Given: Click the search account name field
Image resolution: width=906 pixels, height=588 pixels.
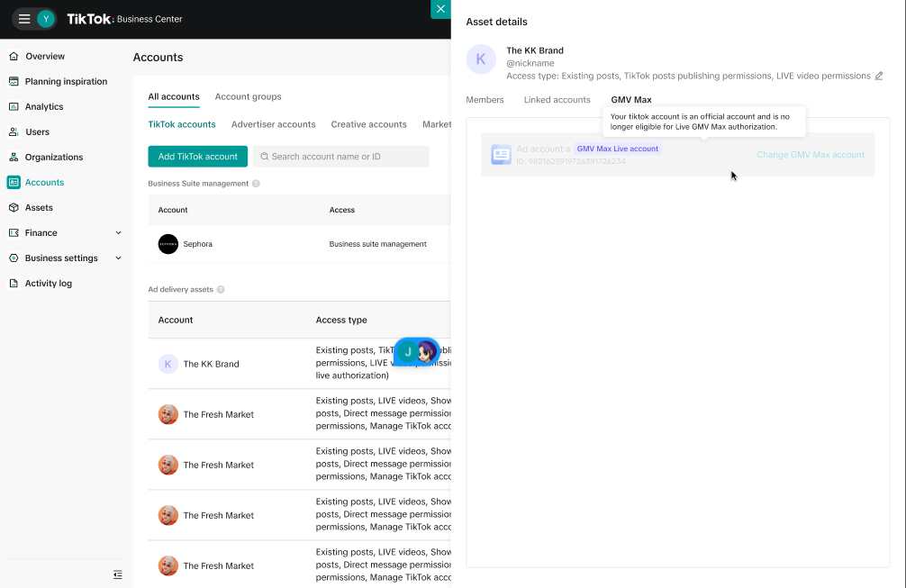Looking at the screenshot, I should click(x=342, y=157).
